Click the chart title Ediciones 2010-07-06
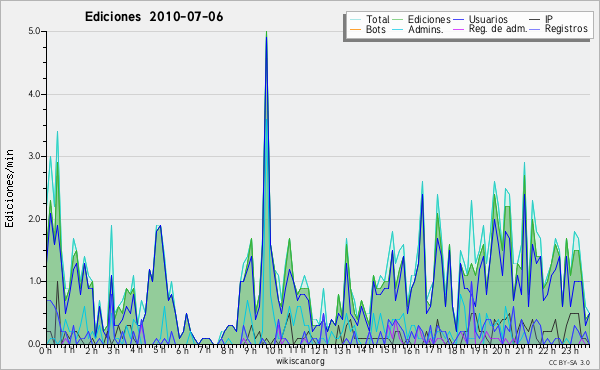This screenshot has height=370, width=600. (154, 17)
